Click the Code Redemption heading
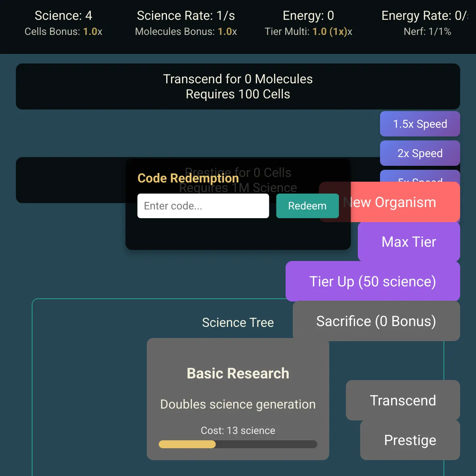 tap(188, 178)
